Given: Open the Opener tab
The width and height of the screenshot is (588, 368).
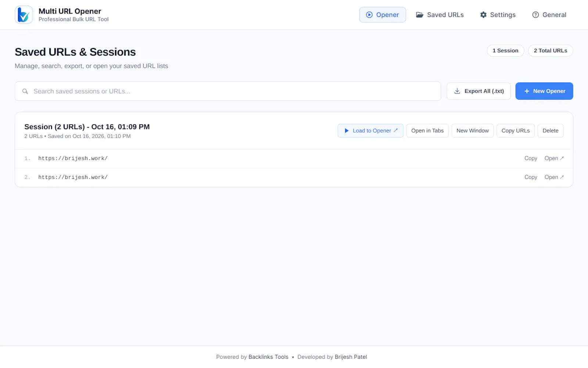Looking at the screenshot, I should 383,15.
